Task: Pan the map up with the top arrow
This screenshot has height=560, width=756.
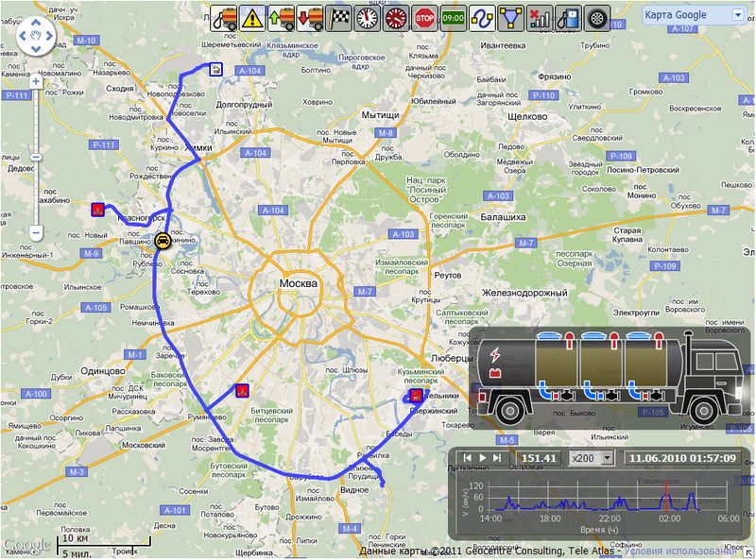Action: click(x=36, y=23)
